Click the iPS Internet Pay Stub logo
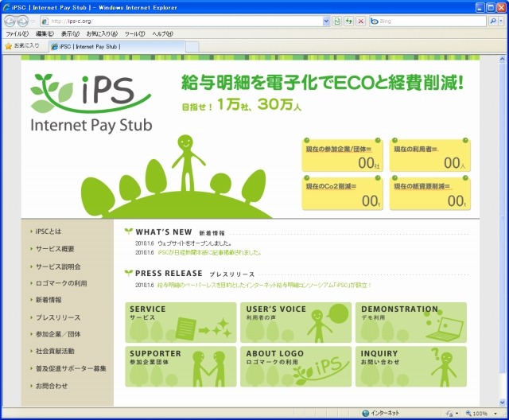Viewport: 509px width, 420px height. (x=91, y=103)
